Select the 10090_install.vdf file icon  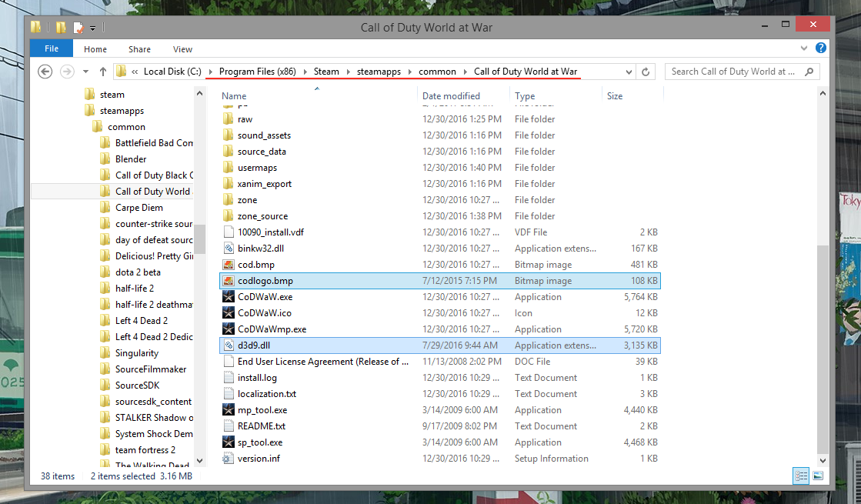[x=229, y=232]
